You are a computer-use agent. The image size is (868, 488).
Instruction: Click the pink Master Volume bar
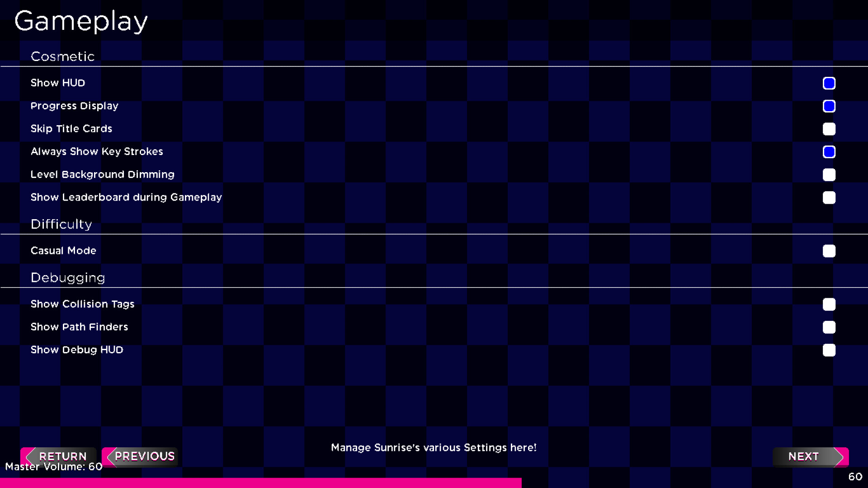[260, 483]
